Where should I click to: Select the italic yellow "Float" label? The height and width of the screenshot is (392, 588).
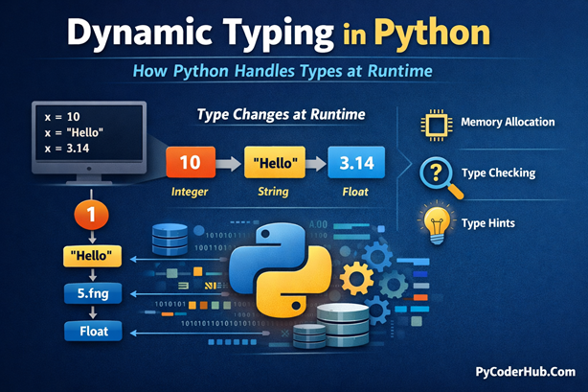[x=355, y=192]
